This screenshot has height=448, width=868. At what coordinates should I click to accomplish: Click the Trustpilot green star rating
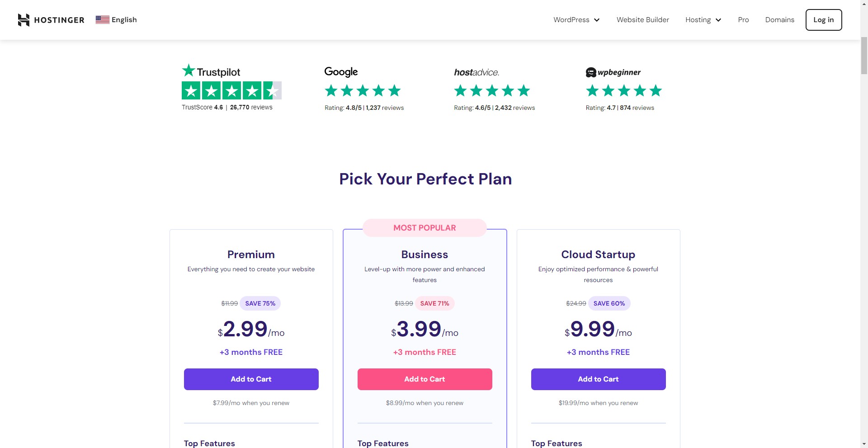[x=231, y=90]
